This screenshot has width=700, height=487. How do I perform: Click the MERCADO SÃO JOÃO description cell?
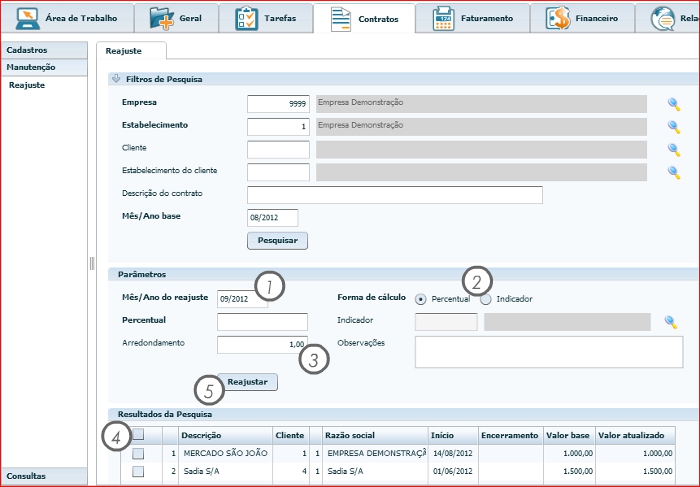click(225, 454)
